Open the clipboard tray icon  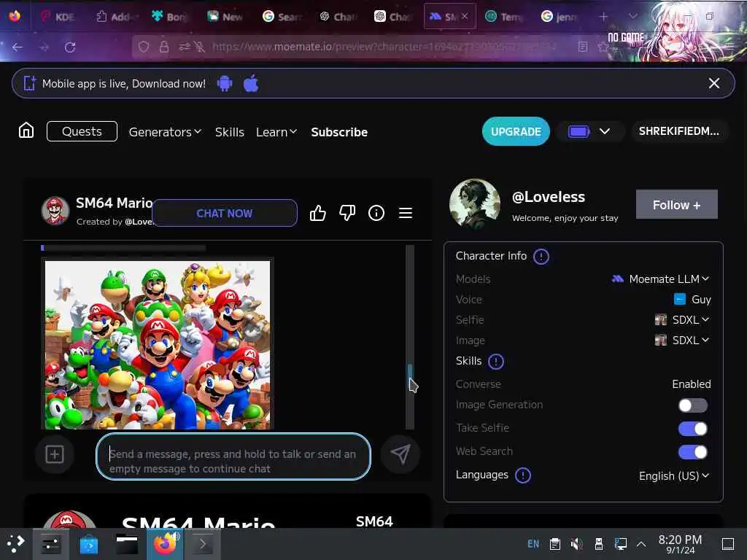pos(554,544)
